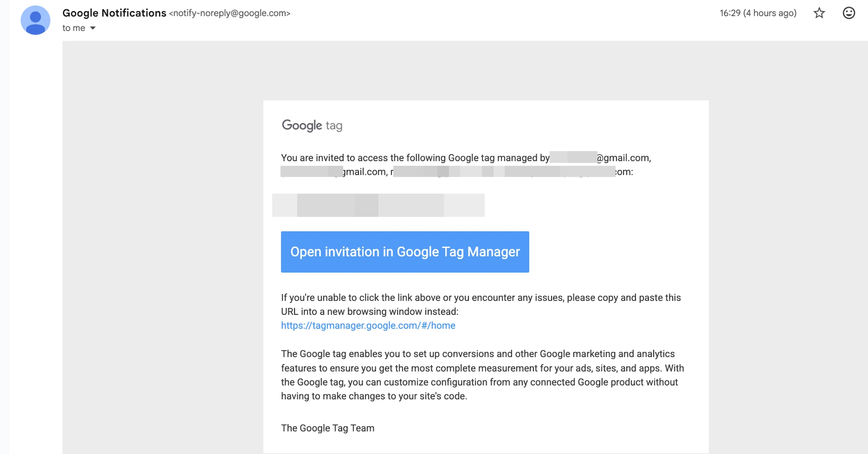
Task: Expand the 'to me' recipient details arrow
Action: 93,28
